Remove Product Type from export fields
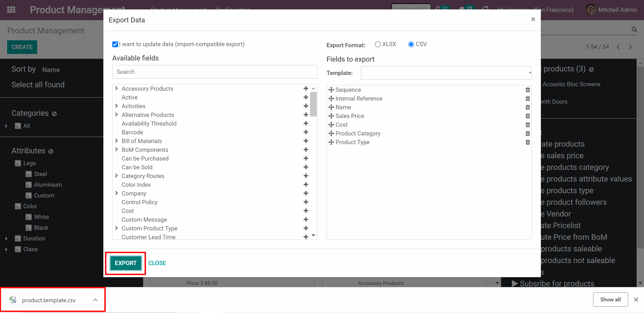The width and height of the screenshot is (644, 313). pos(528,142)
